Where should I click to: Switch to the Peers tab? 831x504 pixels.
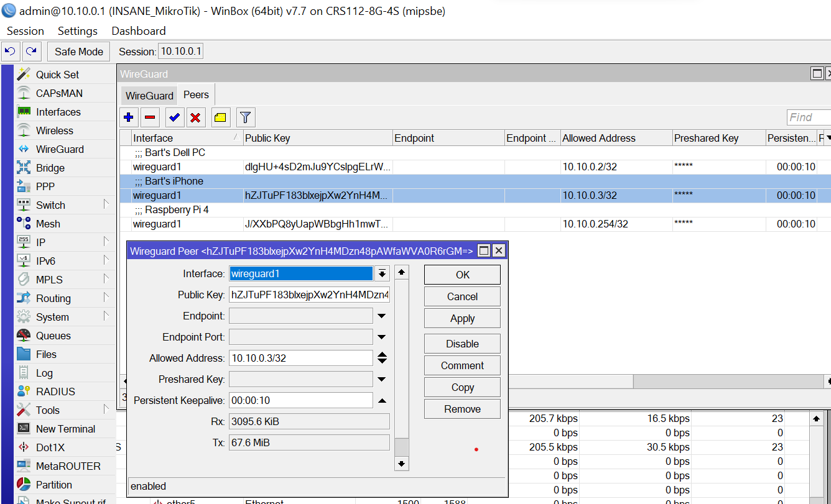coord(196,95)
